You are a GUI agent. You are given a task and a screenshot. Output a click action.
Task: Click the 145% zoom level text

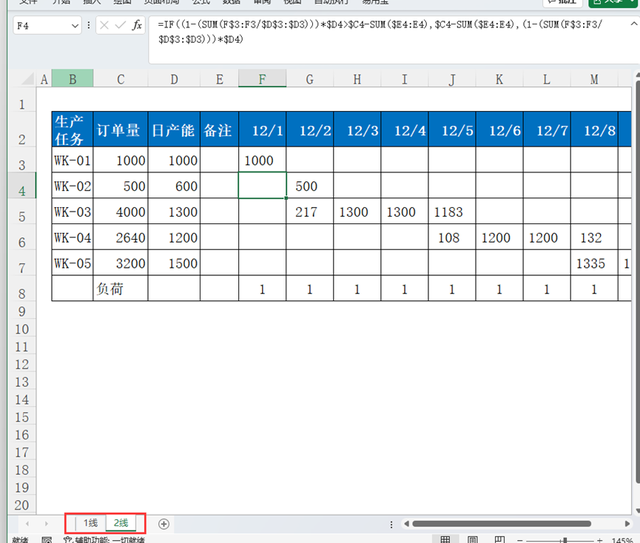tap(622, 540)
